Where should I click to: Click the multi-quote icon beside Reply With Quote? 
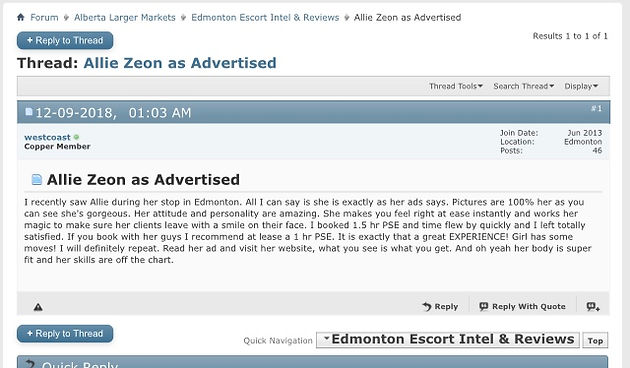[x=593, y=307]
